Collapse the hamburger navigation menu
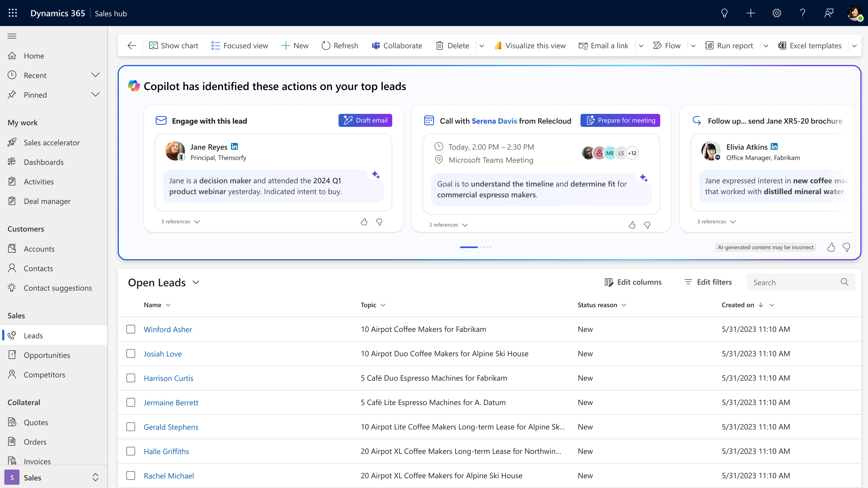The width and height of the screenshot is (868, 488). (12, 36)
